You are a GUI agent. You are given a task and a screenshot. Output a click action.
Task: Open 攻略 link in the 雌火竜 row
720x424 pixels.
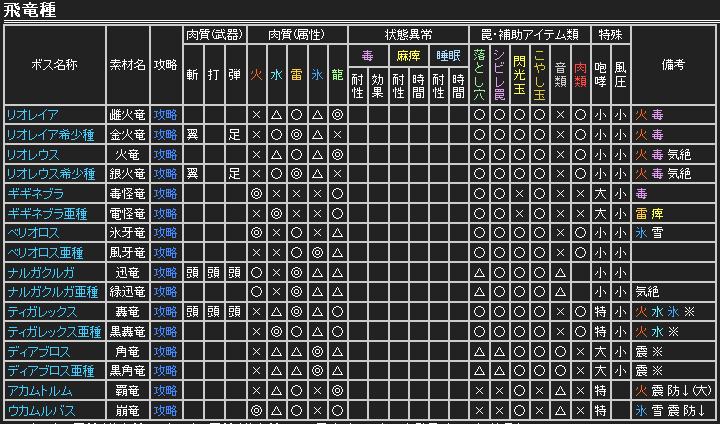click(x=165, y=115)
